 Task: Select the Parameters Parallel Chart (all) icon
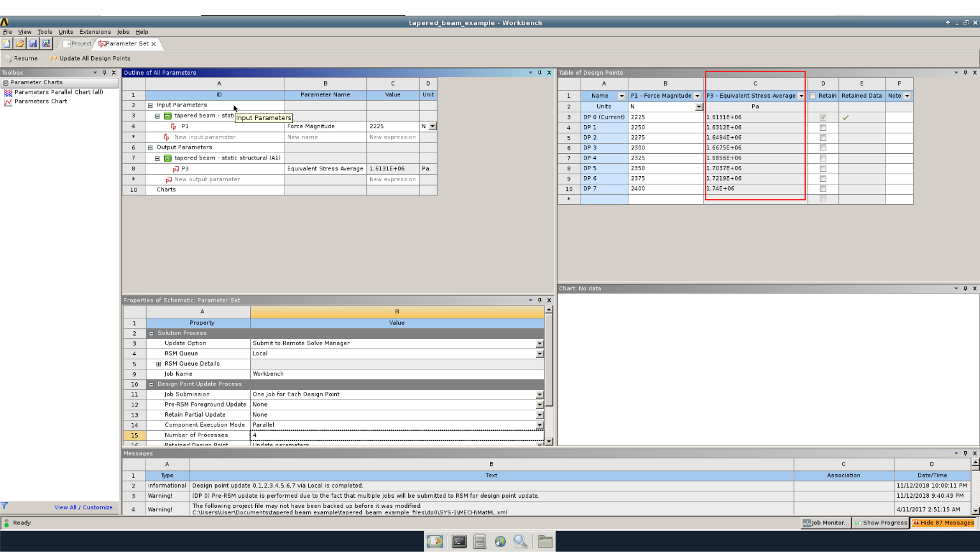[x=8, y=92]
